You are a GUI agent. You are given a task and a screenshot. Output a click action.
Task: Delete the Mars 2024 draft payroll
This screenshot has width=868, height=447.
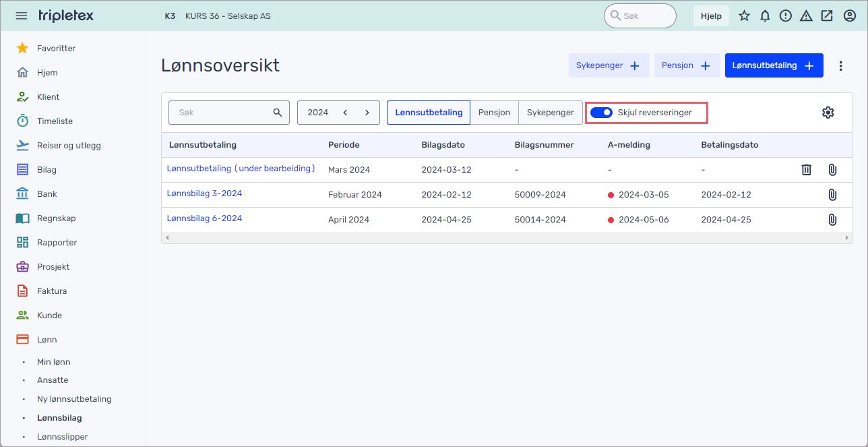(806, 170)
